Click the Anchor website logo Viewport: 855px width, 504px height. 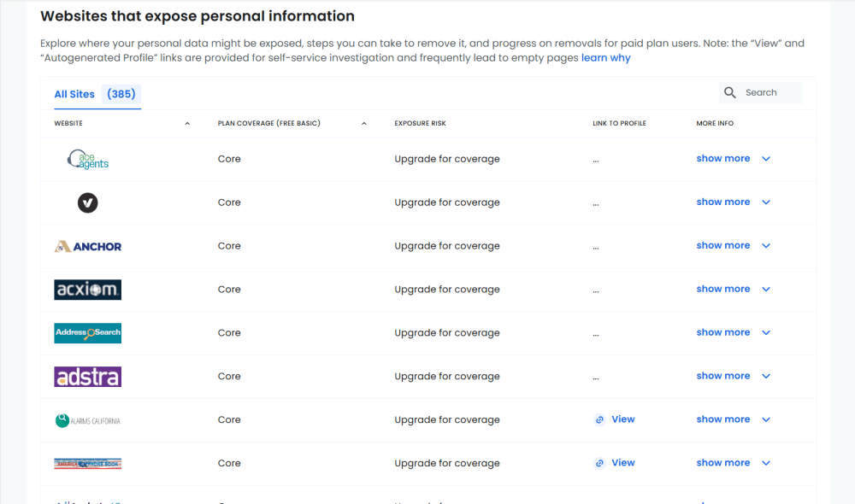coord(88,246)
